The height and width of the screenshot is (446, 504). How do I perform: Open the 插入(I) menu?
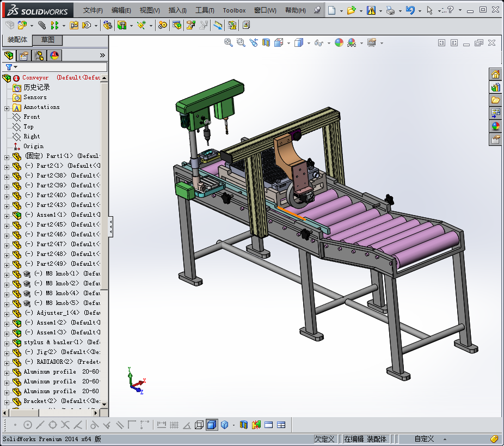(x=177, y=10)
